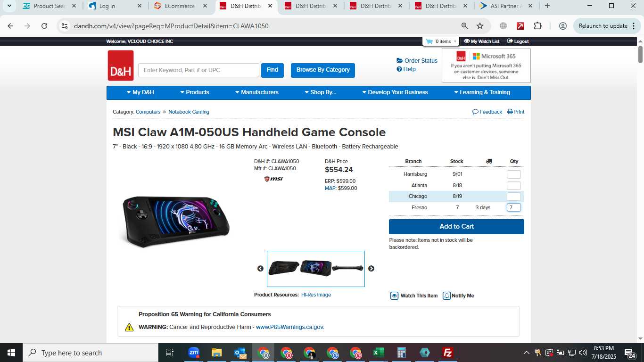The image size is (644, 362).
Task: Toggle Watch This Item eye icon
Action: click(x=394, y=296)
